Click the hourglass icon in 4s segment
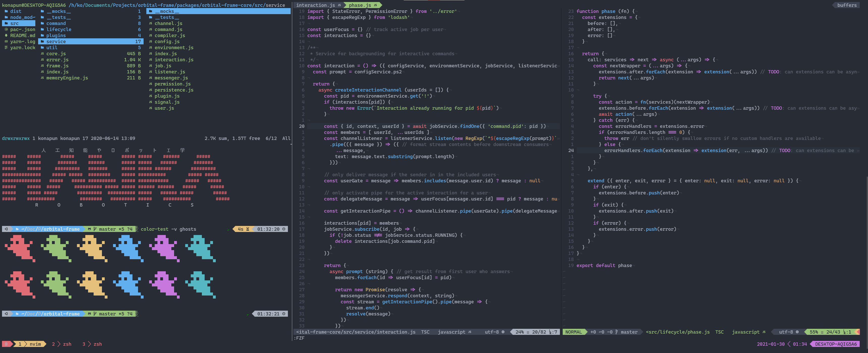The height and width of the screenshot is (353, 868). [248, 229]
